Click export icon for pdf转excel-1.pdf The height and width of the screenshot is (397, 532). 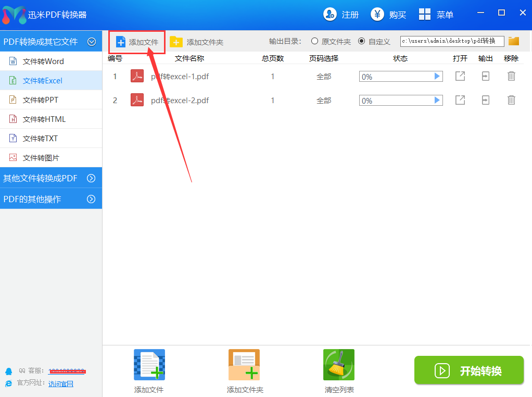(x=485, y=77)
